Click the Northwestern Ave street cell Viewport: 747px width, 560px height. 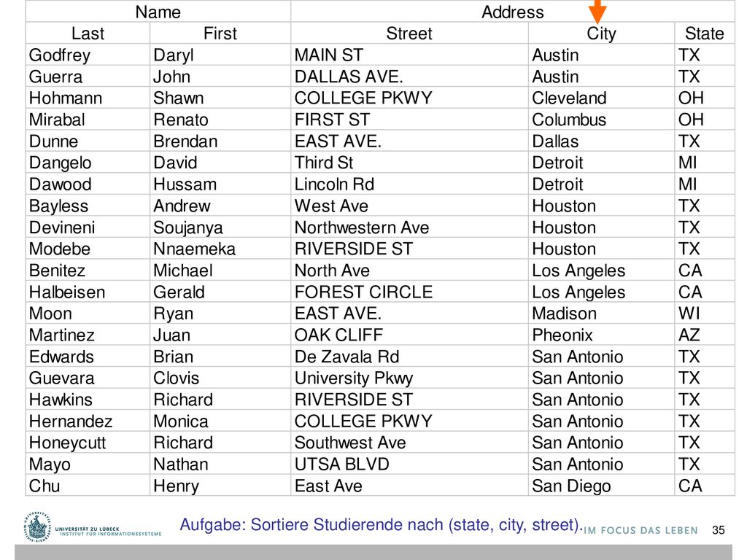point(409,227)
